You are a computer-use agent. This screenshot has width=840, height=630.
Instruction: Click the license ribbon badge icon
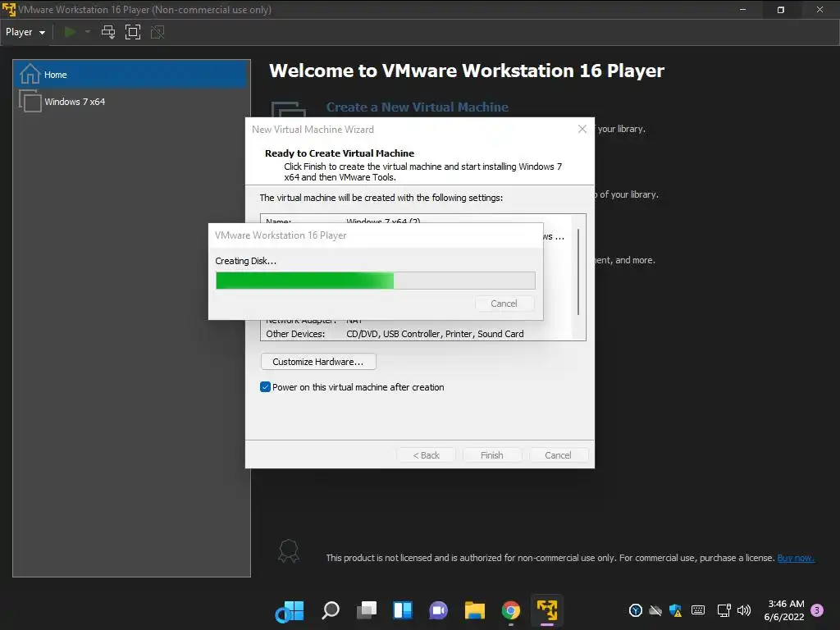[x=289, y=550]
